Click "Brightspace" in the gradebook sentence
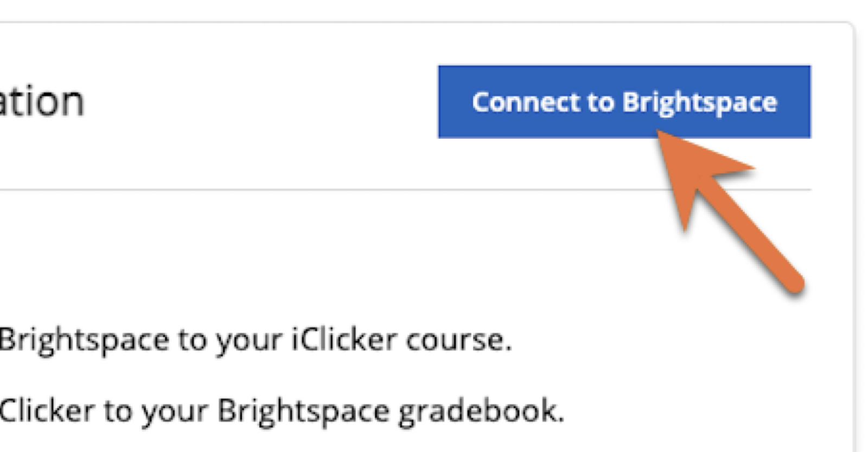 click(303, 411)
